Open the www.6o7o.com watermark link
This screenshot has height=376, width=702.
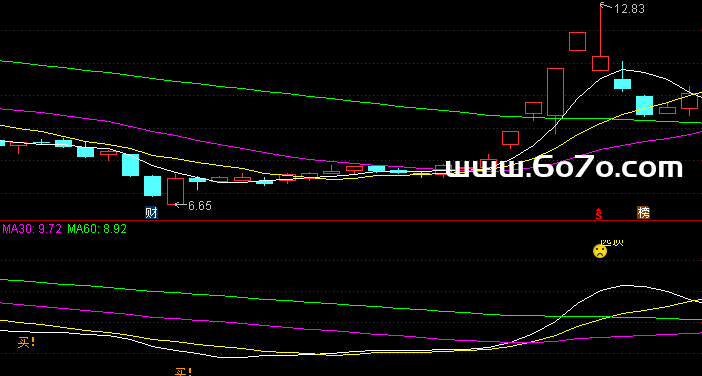pos(564,167)
